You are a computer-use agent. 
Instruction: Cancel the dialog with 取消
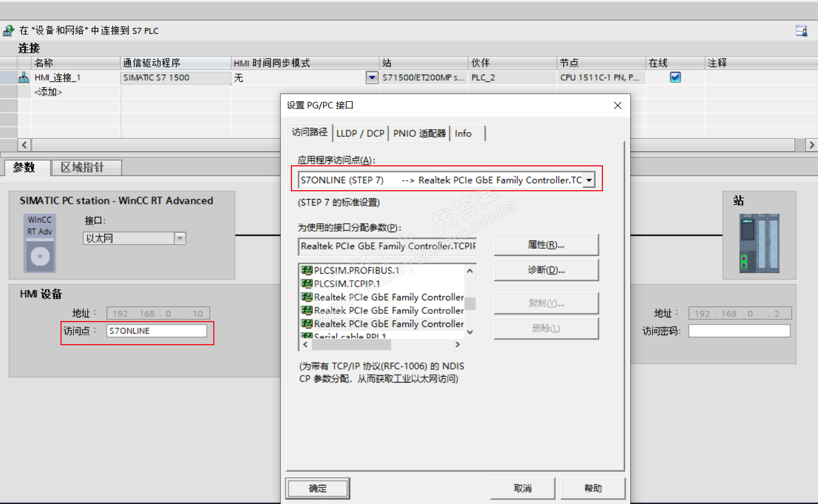522,489
